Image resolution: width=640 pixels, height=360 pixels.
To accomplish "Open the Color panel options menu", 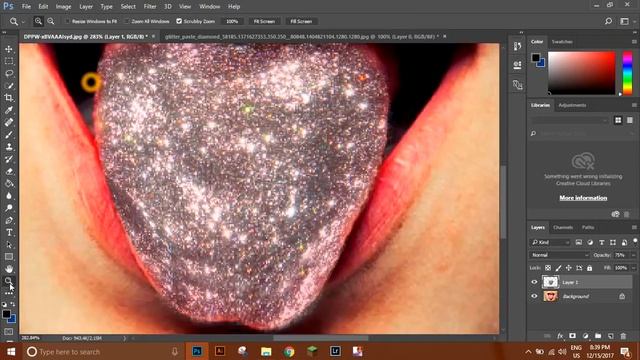I will 634,42.
